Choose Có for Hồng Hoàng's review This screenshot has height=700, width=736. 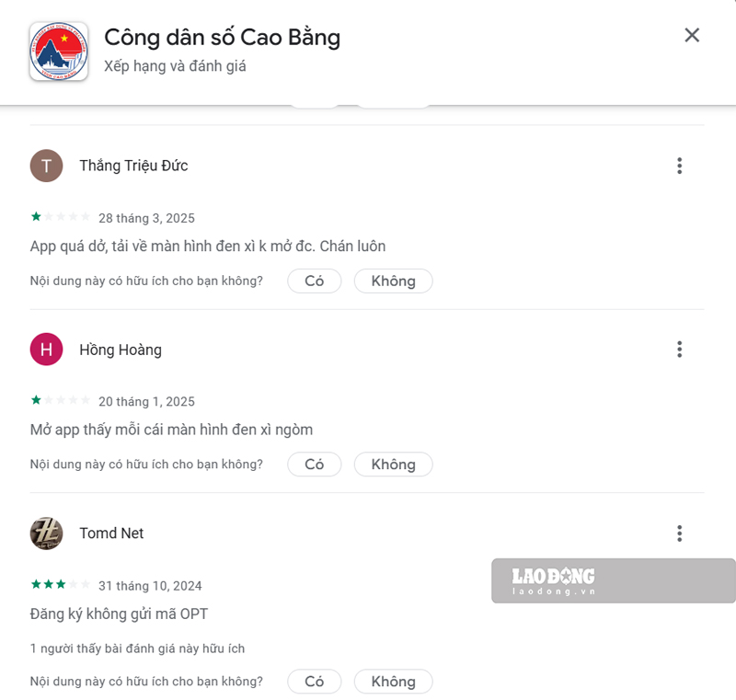(315, 464)
